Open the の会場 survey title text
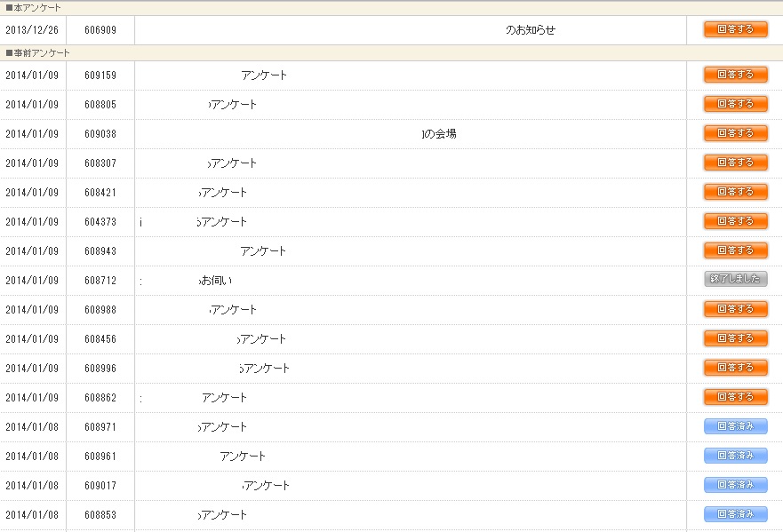Viewport: 783px width, 532px height. pos(439,134)
